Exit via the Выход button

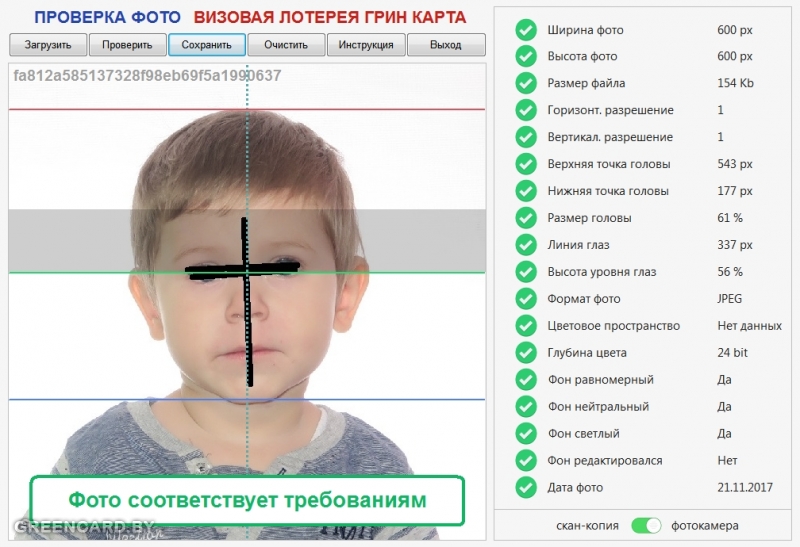pos(446,45)
